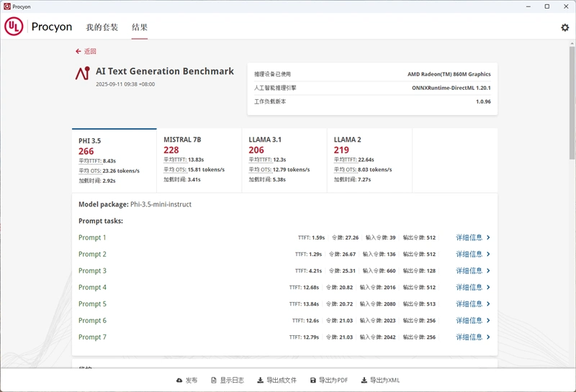Open 详细信息 link for Prompt 5
576x392 pixels.
pyautogui.click(x=469, y=304)
